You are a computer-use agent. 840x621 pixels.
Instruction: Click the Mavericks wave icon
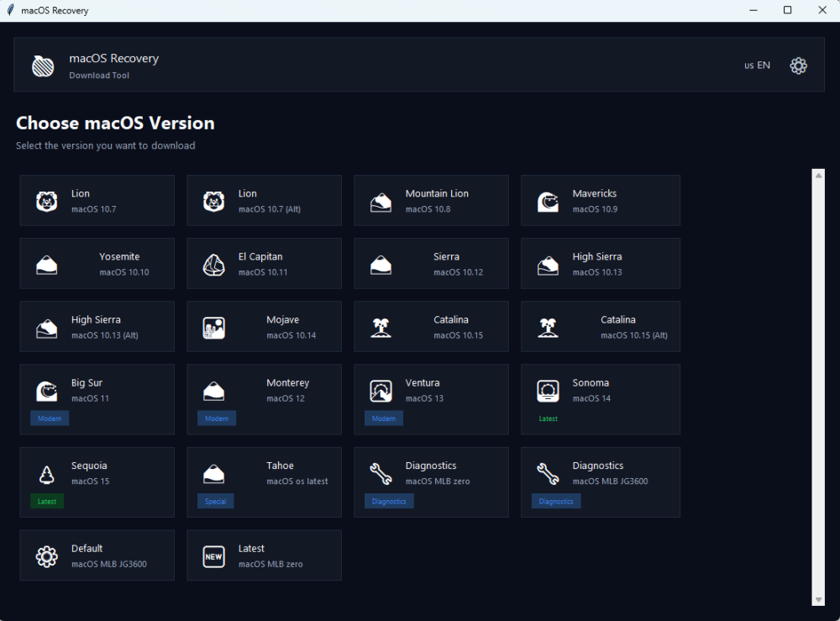coord(548,202)
